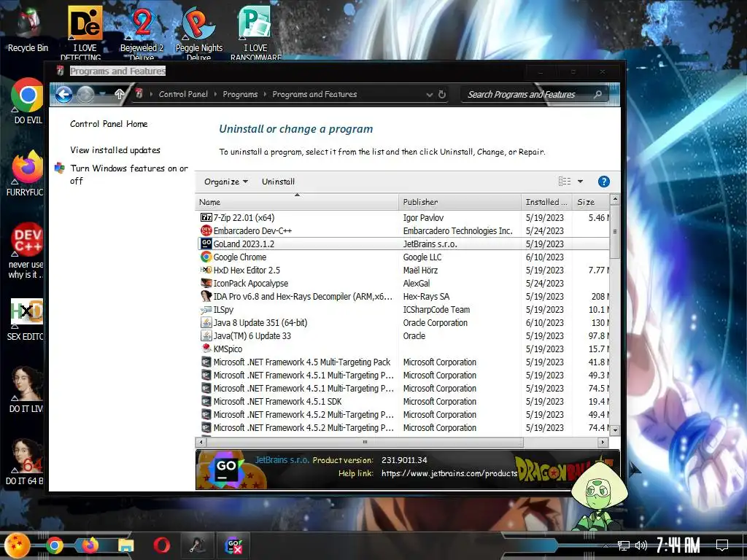The image size is (747, 560).
Task: Click the vertical scrollbar up arrow
Action: [x=614, y=198]
